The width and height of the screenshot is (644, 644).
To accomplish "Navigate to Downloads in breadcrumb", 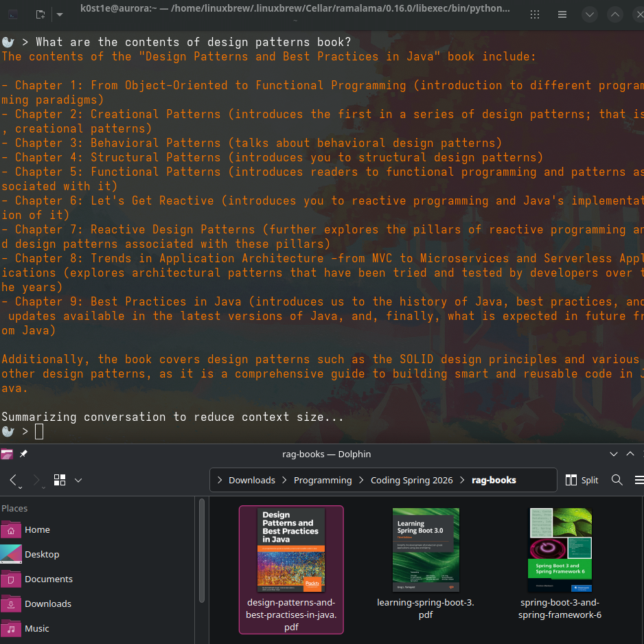I will (x=252, y=480).
